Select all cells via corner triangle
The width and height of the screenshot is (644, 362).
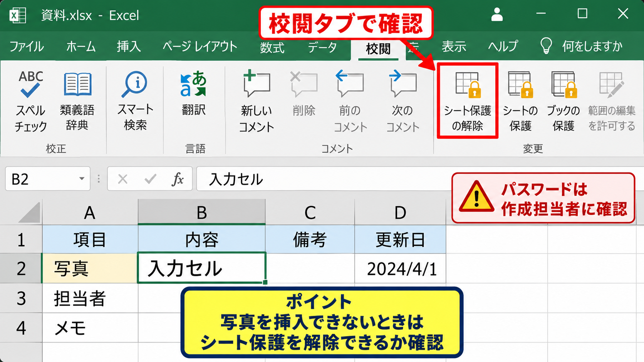click(x=30, y=212)
